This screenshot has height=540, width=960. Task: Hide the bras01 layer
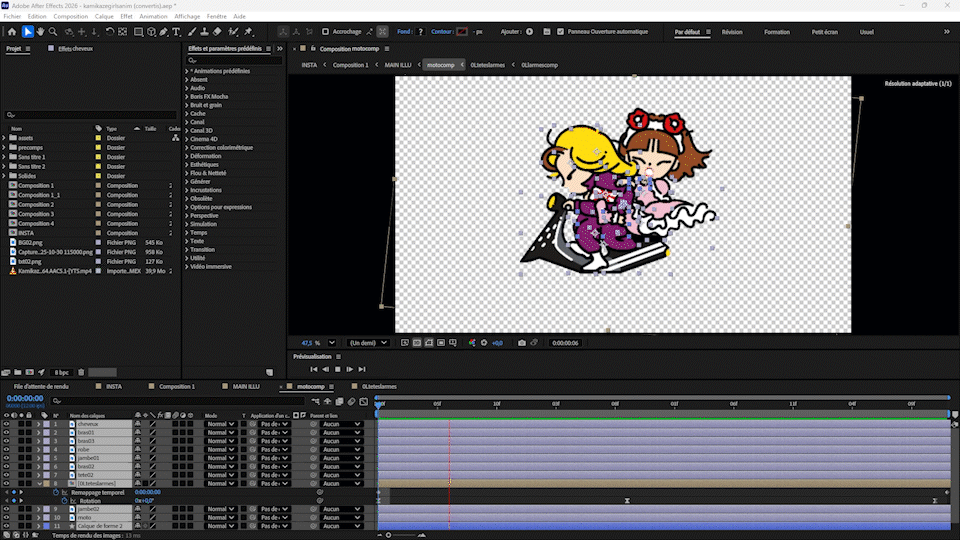[x=6, y=432]
